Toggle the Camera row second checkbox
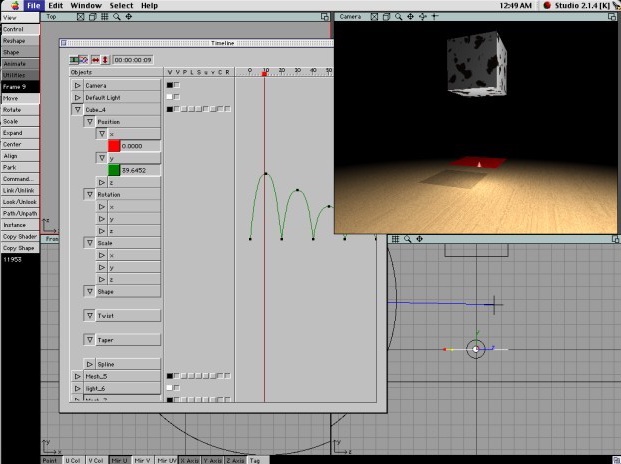Screen dimensions: 621x464 click(x=177, y=85)
